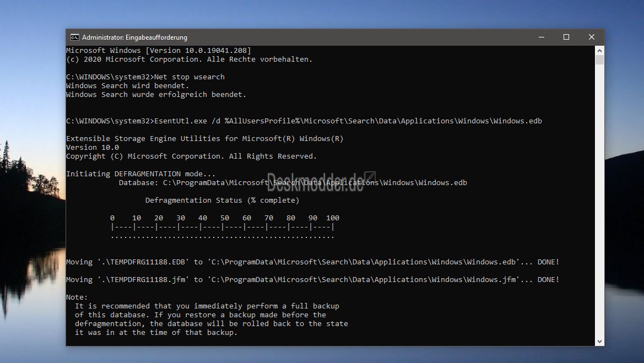Click the 'Initiating DEFRAGMENTATION mode...' line

point(140,174)
